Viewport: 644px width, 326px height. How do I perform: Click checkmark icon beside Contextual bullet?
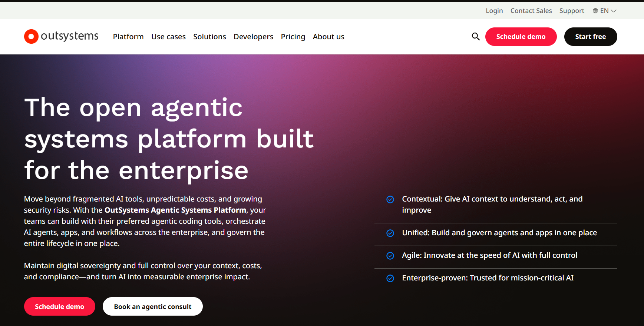(x=390, y=200)
